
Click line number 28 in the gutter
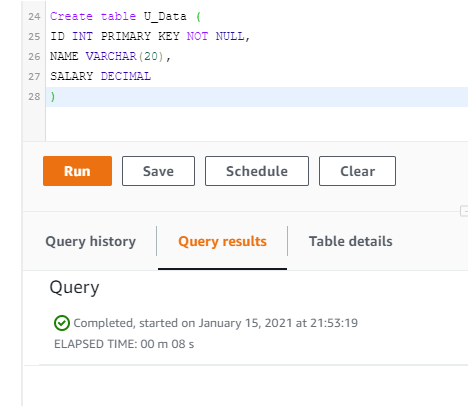point(34,97)
